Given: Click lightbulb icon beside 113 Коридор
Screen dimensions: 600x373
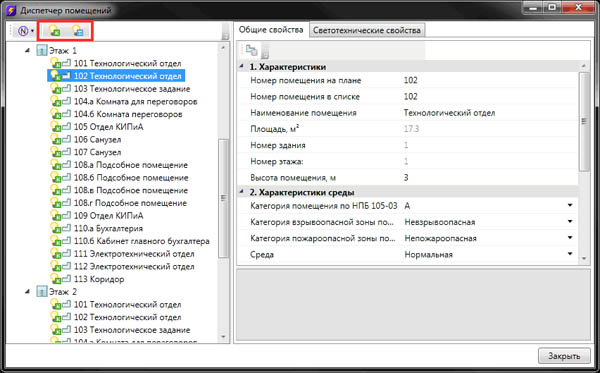Looking at the screenshot, I should [x=55, y=279].
